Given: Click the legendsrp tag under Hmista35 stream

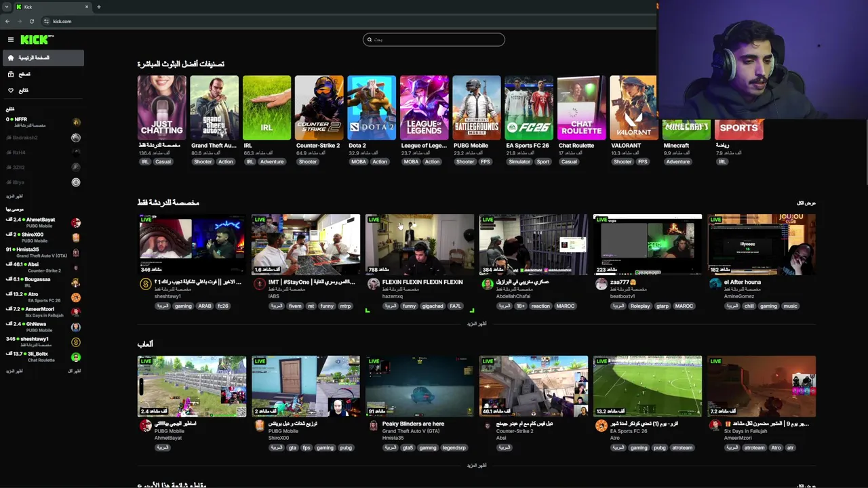Looking at the screenshot, I should (454, 447).
